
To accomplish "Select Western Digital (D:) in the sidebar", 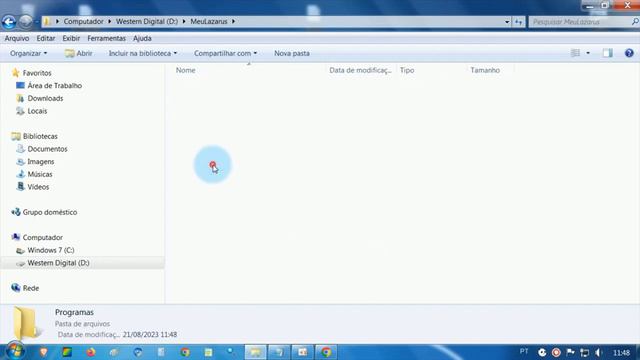I will coord(58,263).
